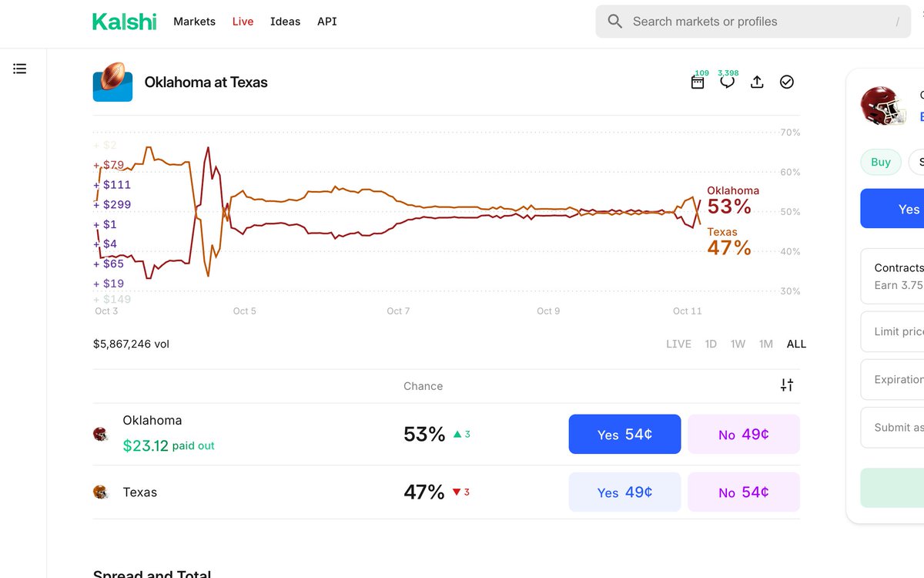Viewport: 924px width, 578px height.
Task: Open the chart display settings sliders icon
Action: [786, 385]
